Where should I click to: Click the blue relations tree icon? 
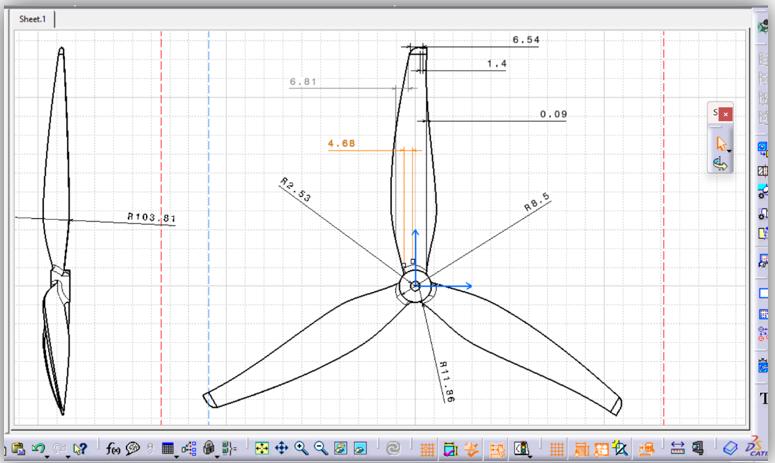(189, 448)
